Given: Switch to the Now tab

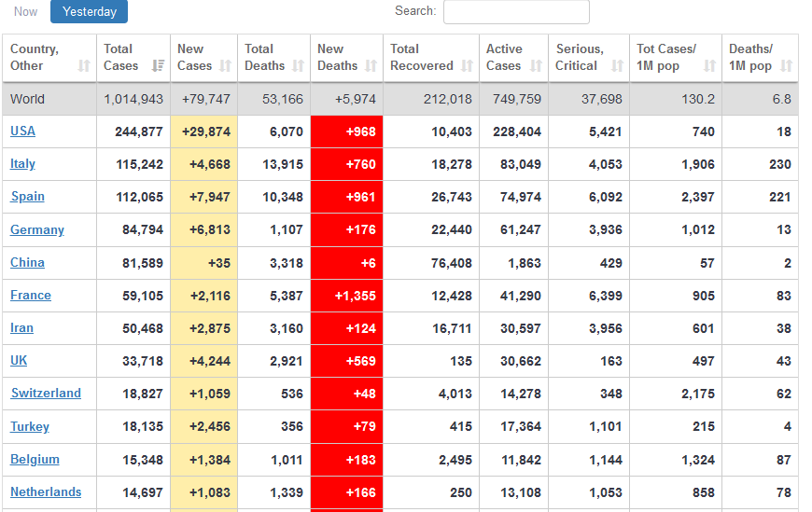Looking at the screenshot, I should tap(26, 12).
